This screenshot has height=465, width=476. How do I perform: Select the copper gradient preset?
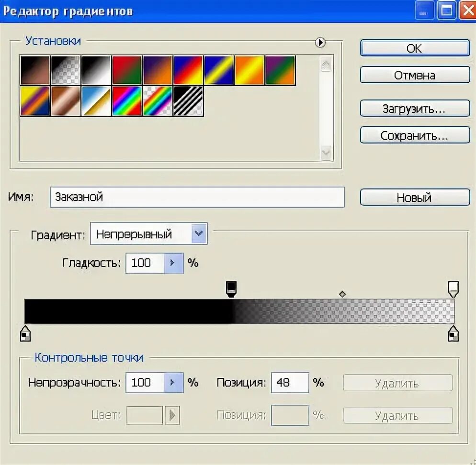[x=66, y=101]
